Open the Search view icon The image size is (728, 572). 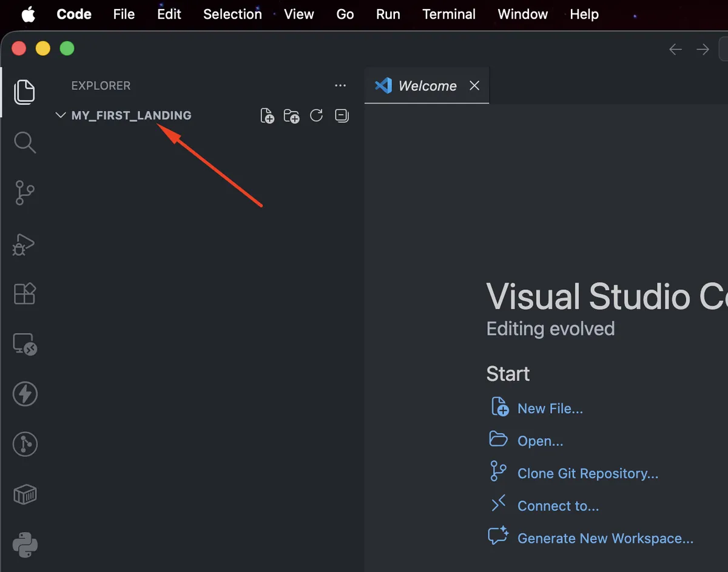[25, 143]
